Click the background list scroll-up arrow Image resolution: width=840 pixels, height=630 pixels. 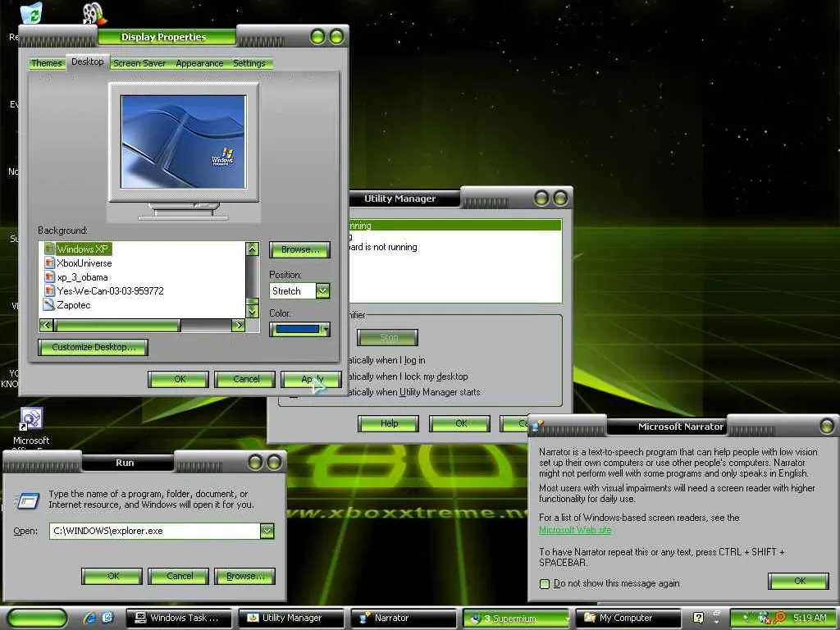253,249
